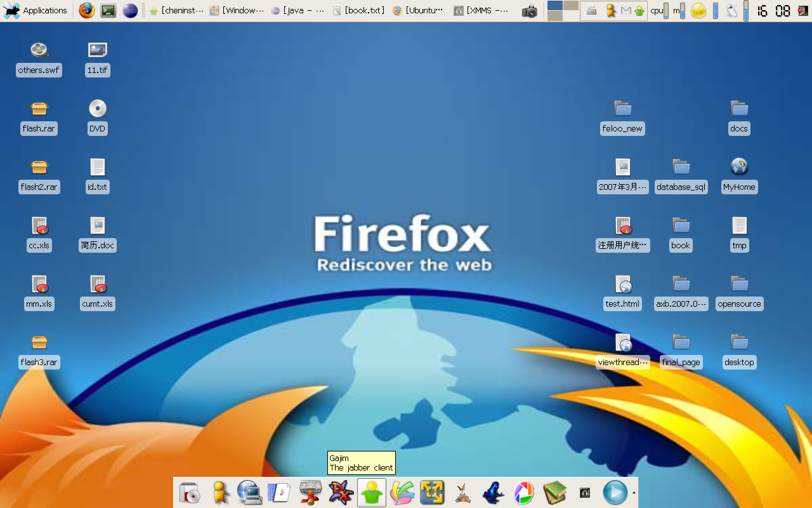Switch to the [Java – … taskbar window
Image resolution: width=812 pixels, height=508 pixels.
[298, 11]
